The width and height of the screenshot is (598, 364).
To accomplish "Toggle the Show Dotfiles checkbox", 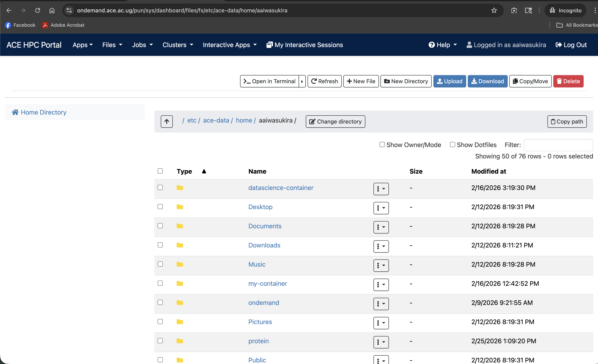I will click(452, 144).
